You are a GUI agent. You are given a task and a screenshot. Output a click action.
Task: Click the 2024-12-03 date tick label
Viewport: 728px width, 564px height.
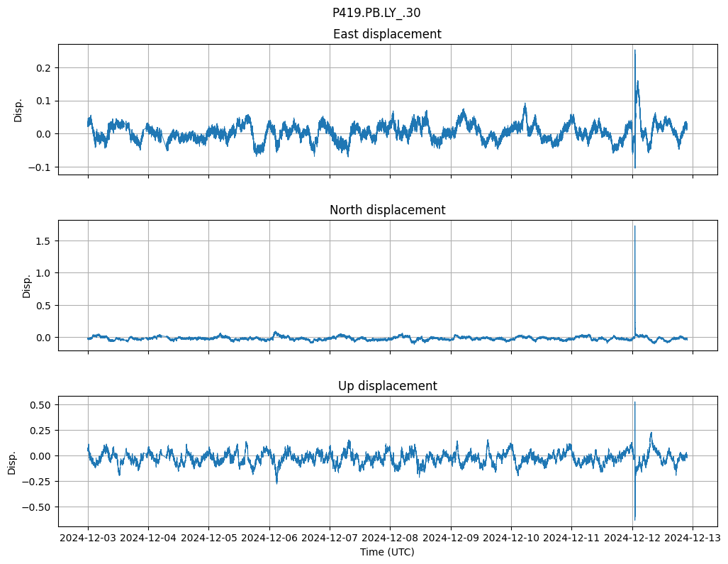click(88, 538)
